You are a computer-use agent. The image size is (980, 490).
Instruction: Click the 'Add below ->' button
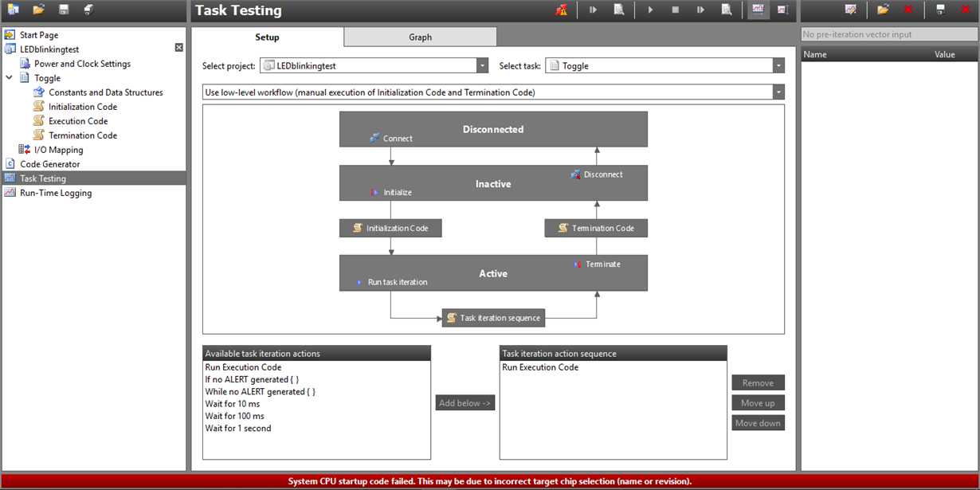465,403
